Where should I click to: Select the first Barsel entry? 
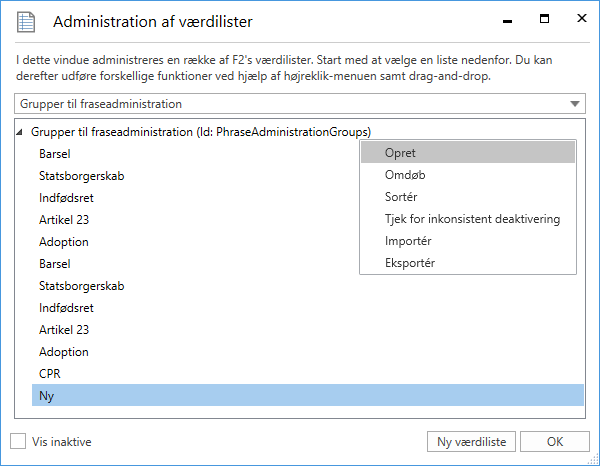pyautogui.click(x=55, y=154)
